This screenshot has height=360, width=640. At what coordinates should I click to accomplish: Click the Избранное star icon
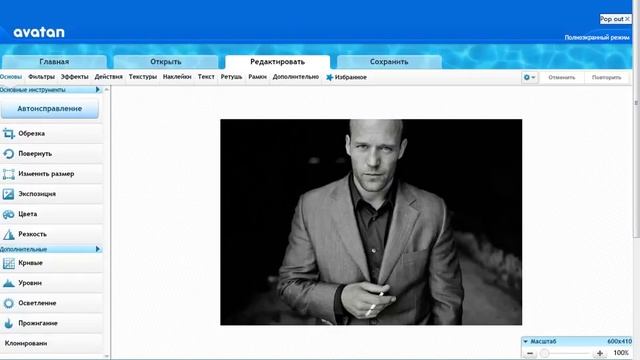[x=329, y=77]
